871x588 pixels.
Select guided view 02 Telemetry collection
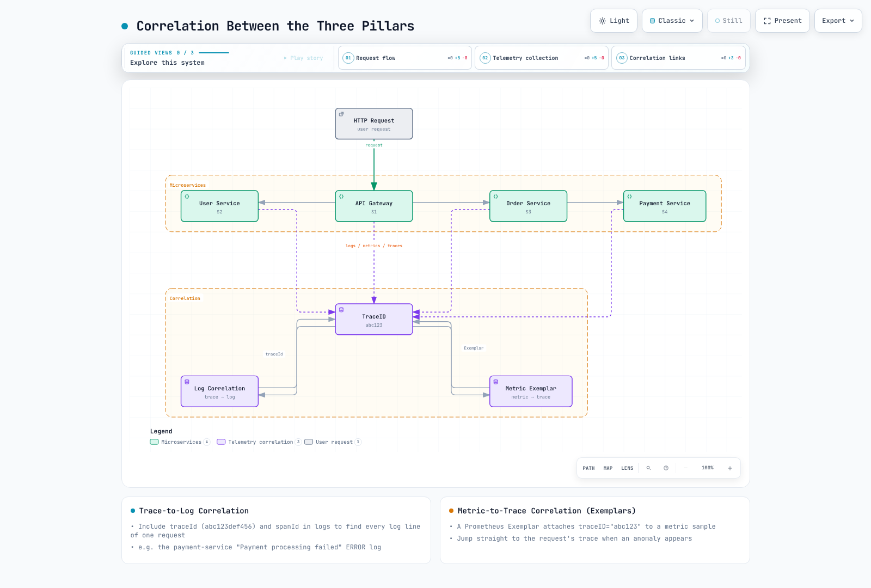[x=541, y=58]
